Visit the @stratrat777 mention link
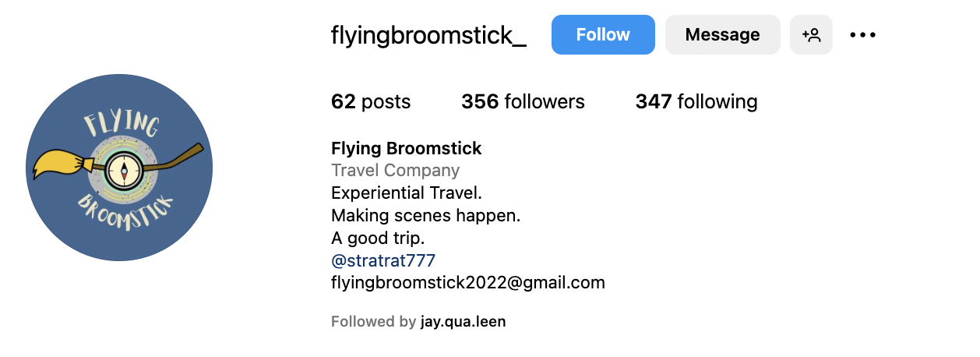This screenshot has height=357, width=980. tap(383, 260)
